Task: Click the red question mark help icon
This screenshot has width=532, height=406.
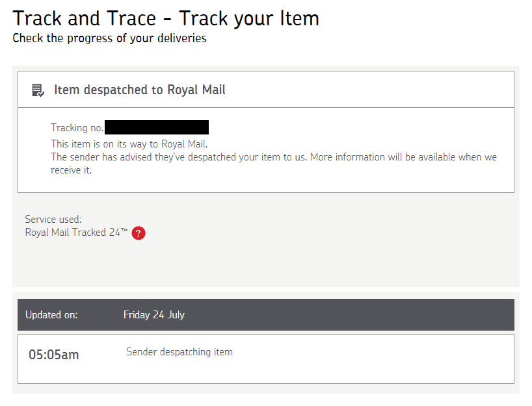Action: (139, 233)
